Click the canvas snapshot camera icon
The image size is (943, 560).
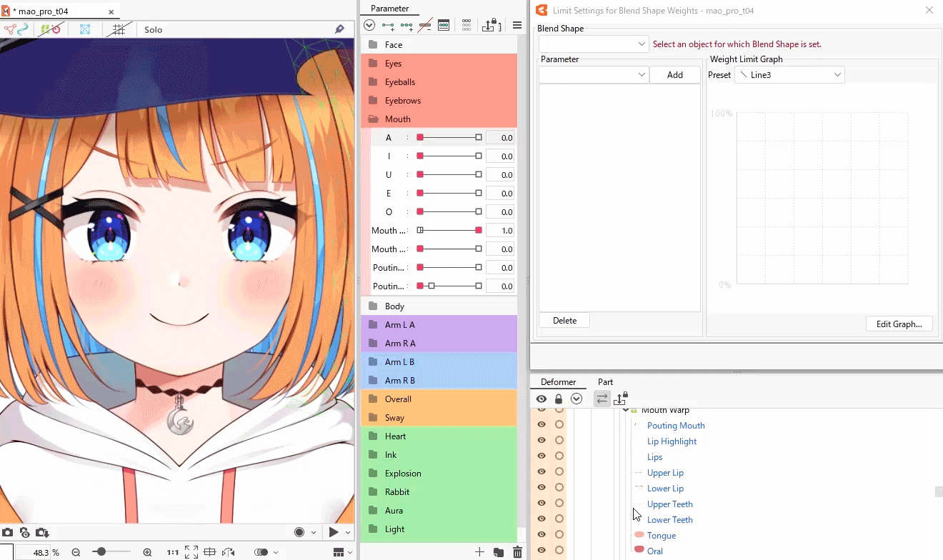click(7, 532)
